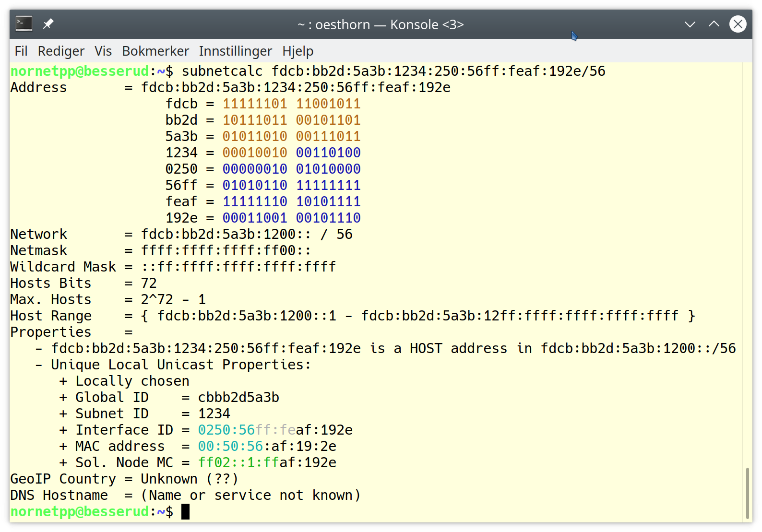The image size is (762, 532).
Task: Click the Hosts Bits value 72
Action: click(x=149, y=283)
